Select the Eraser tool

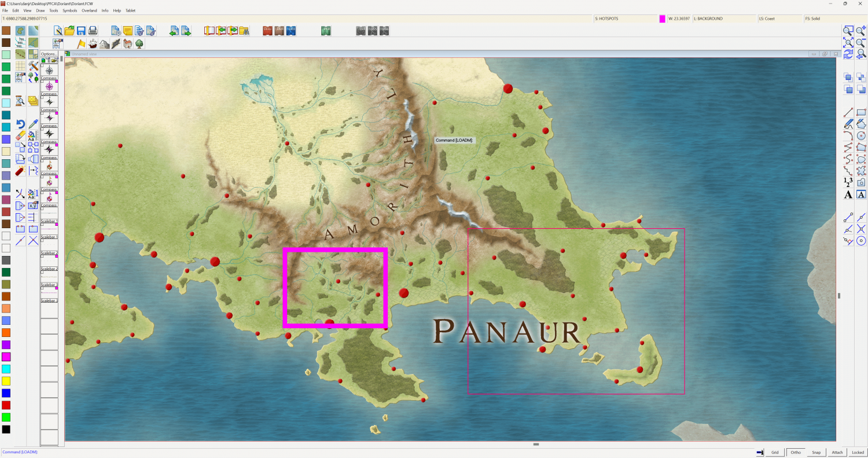pyautogui.click(x=21, y=135)
